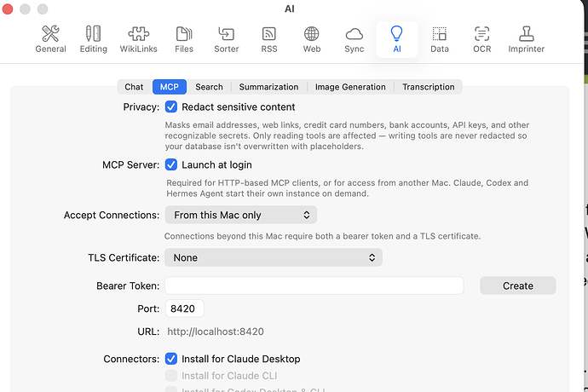This screenshot has height=392, width=588.
Task: Expand the Accept Connections dropdown
Action: [x=241, y=215]
